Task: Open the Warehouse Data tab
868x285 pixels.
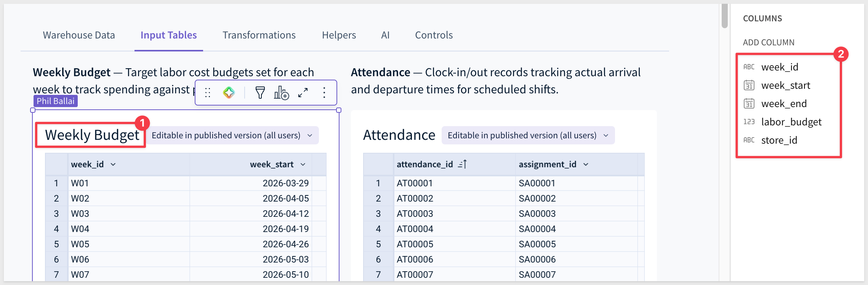Action: tap(79, 35)
